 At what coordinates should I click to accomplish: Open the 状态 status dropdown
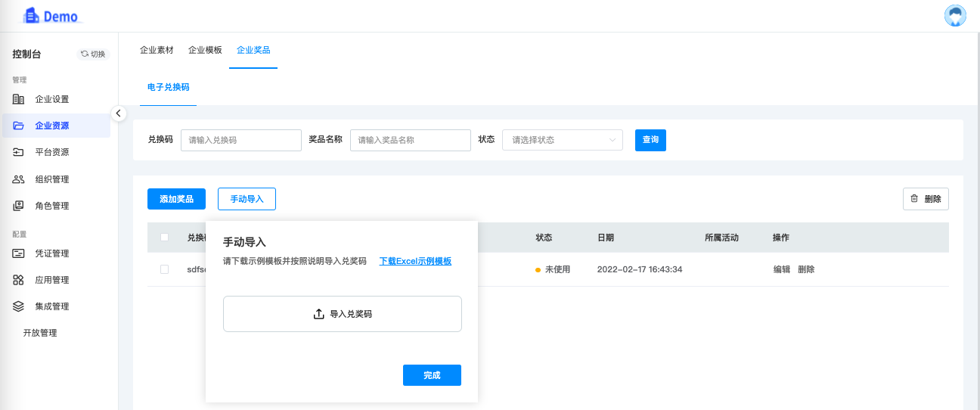[562, 140]
